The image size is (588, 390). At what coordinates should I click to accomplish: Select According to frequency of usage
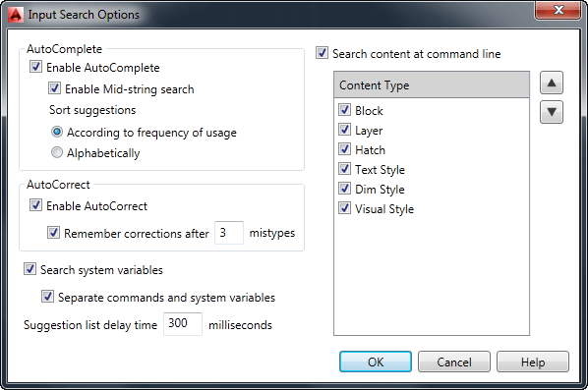(x=57, y=132)
